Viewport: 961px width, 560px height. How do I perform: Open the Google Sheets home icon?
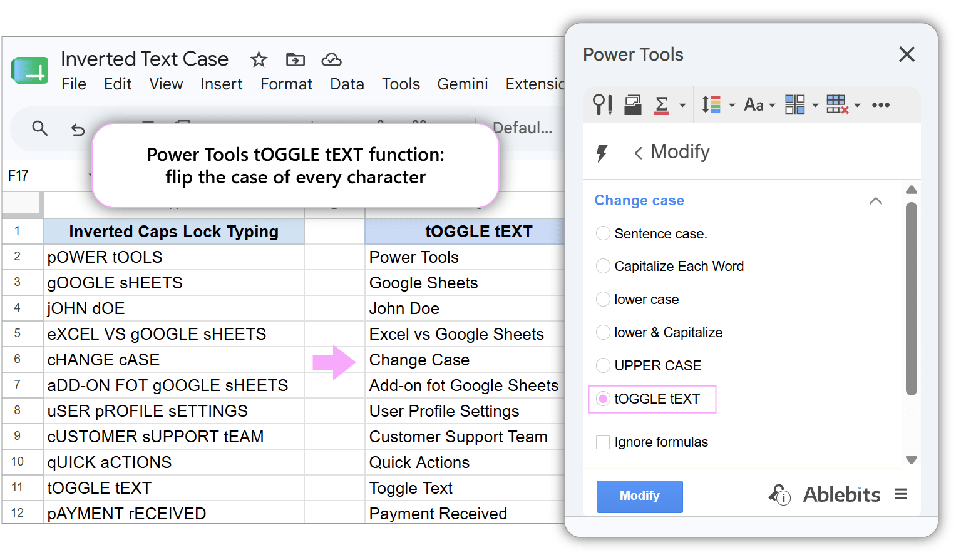[29, 70]
